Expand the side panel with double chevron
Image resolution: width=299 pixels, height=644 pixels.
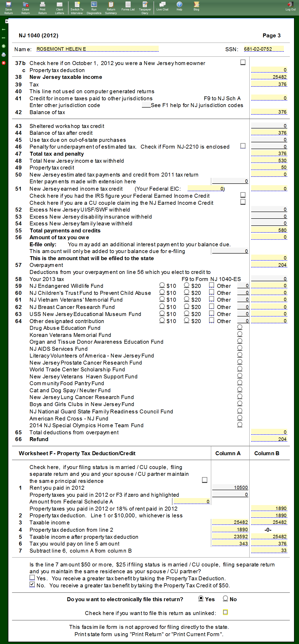[x=7, y=21]
